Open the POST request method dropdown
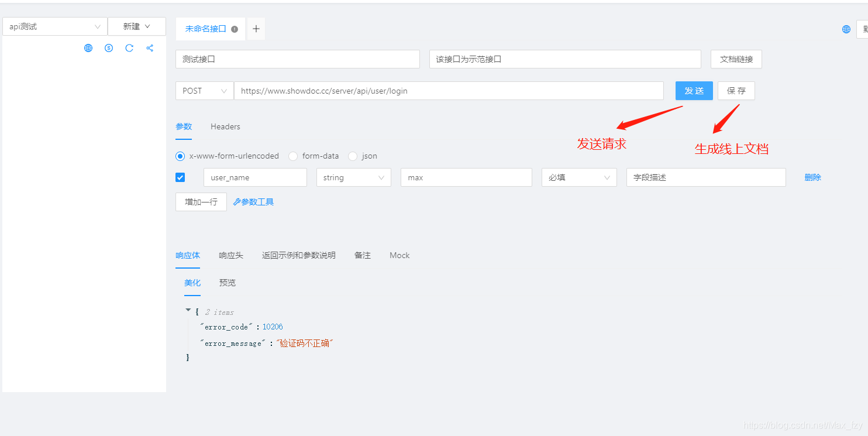Screen dimensions: 868x436 tap(204, 91)
